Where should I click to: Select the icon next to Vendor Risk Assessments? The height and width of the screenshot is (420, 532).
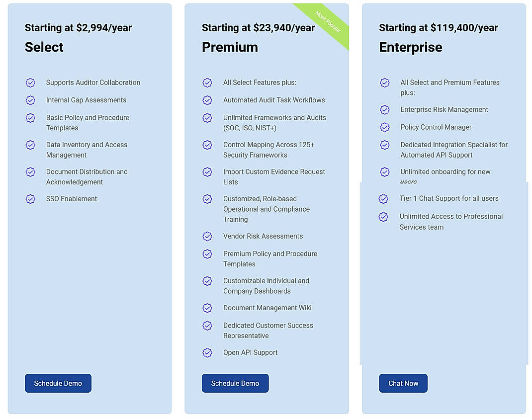click(x=207, y=236)
